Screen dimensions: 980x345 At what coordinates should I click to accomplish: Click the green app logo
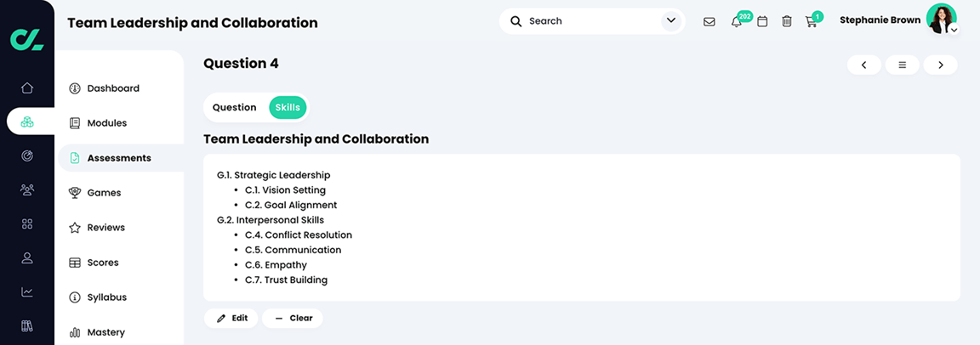point(27,38)
